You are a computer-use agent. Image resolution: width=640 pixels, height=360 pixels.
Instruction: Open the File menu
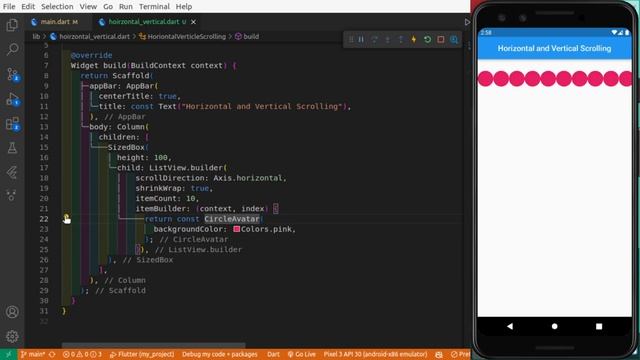[9, 7]
